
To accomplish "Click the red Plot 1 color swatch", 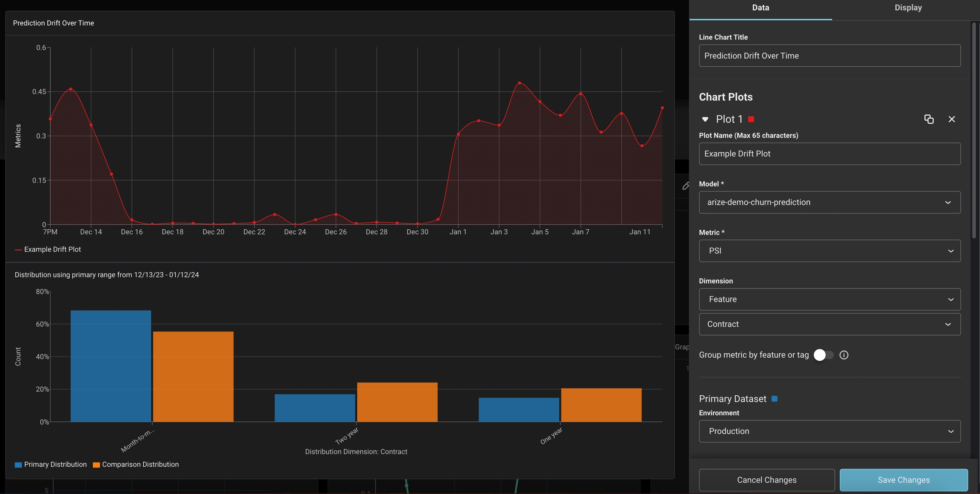I will [751, 119].
